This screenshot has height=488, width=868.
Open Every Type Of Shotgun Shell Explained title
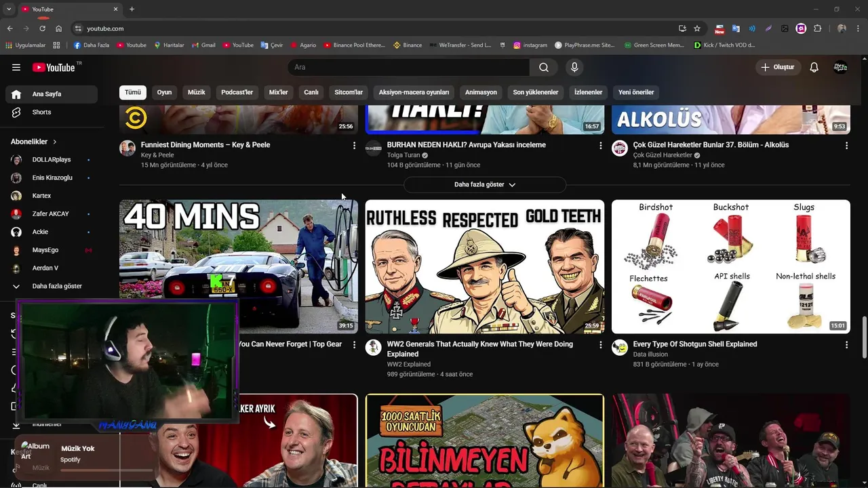(x=695, y=344)
